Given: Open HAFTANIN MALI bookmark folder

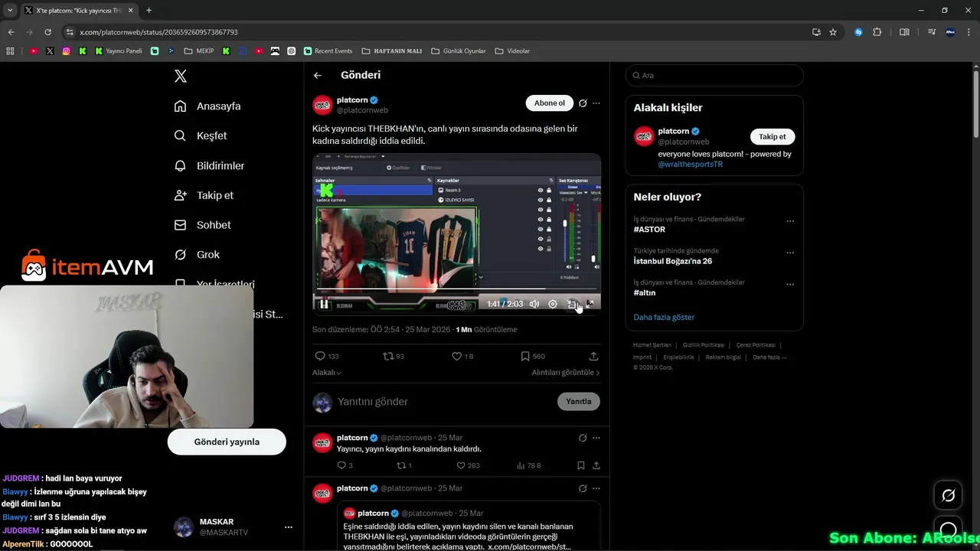Looking at the screenshot, I should (x=391, y=51).
